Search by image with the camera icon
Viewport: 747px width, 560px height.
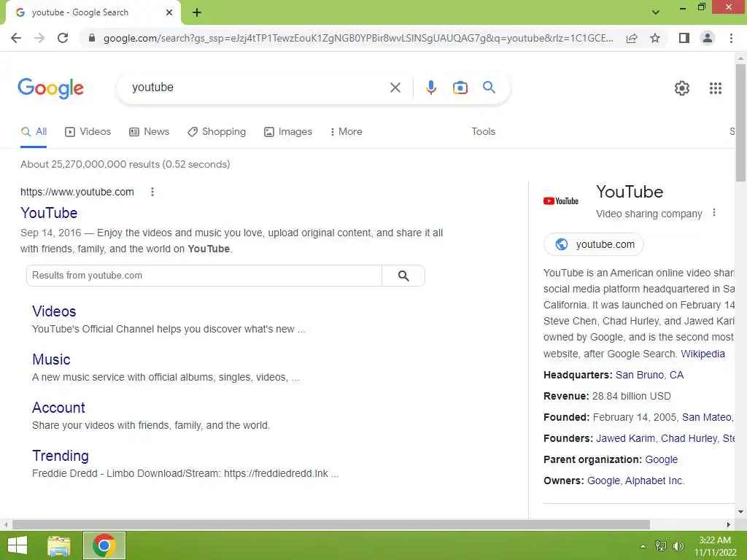460,87
